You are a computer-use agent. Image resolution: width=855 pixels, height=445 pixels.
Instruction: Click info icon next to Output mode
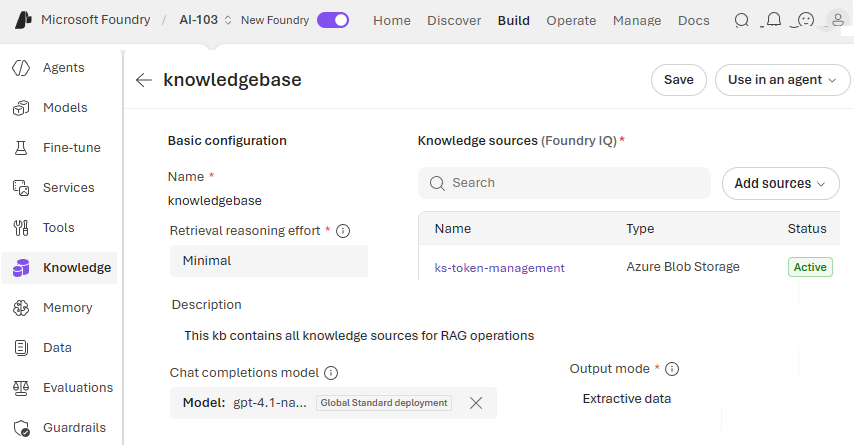pos(672,369)
